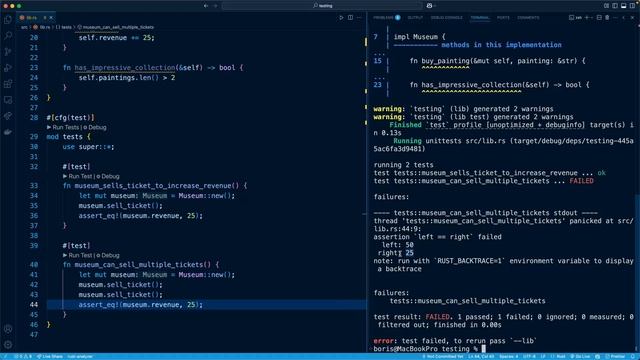Screen dimensions: 640x360
Task: Open editor More Actions ellipsis
Action: tap(359, 18)
